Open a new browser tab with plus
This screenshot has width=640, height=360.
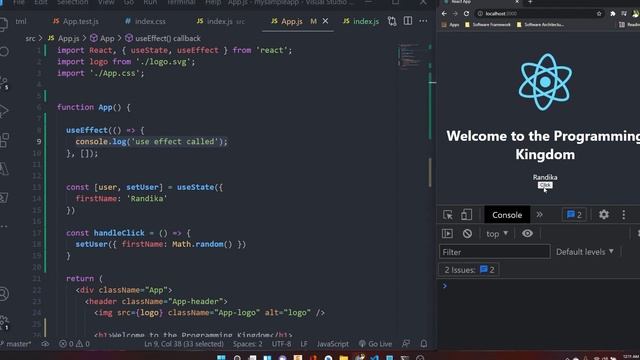(x=530, y=2)
